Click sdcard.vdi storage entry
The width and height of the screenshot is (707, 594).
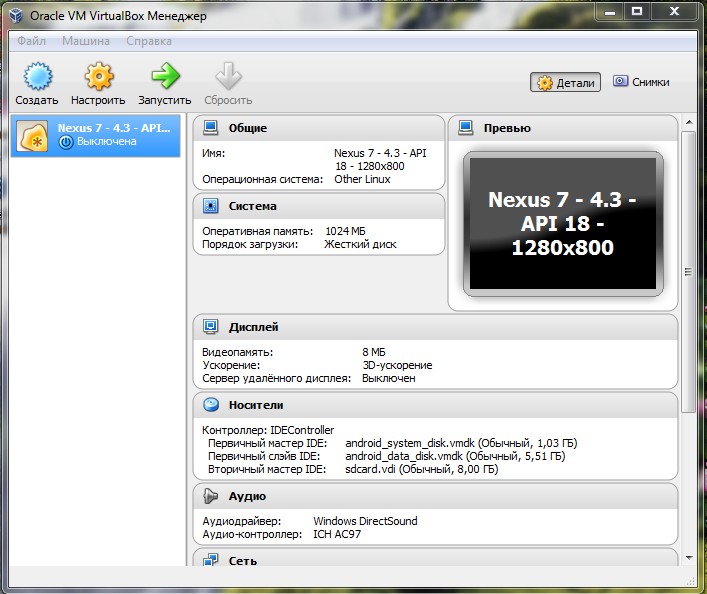[422, 469]
